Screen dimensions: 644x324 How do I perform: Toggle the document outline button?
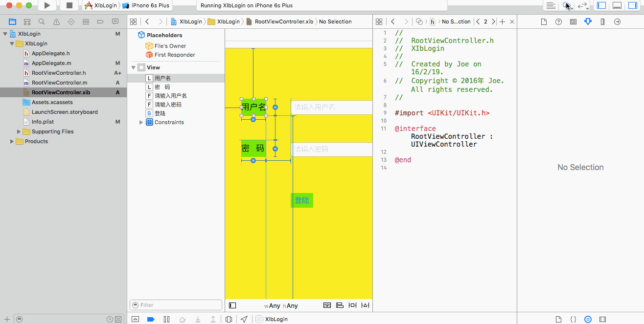click(x=232, y=305)
